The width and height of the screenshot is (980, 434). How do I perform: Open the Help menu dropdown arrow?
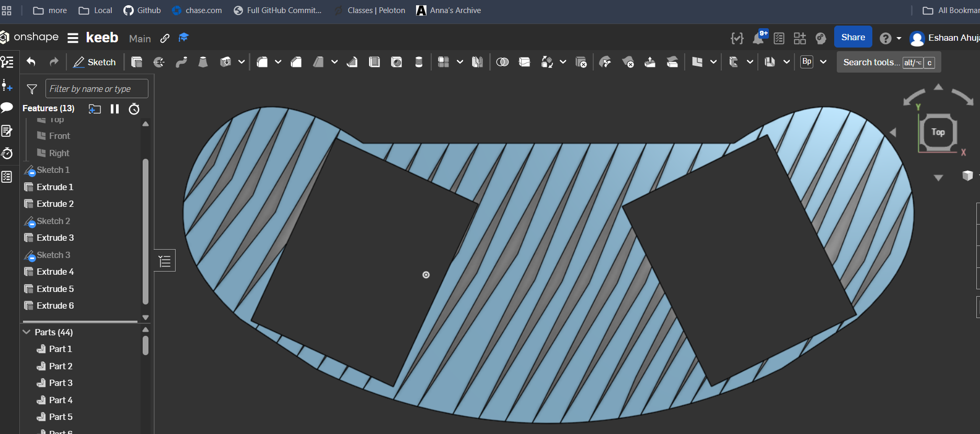tap(899, 38)
